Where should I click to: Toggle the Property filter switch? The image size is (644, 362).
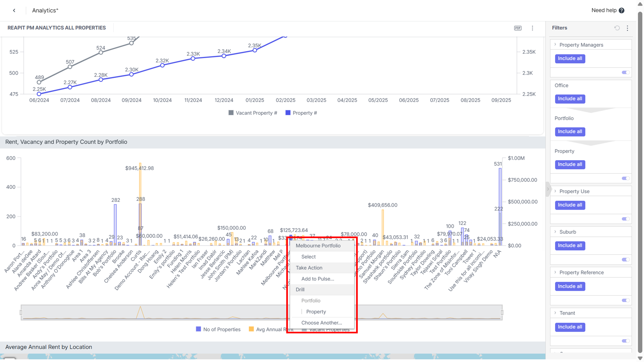click(x=625, y=178)
